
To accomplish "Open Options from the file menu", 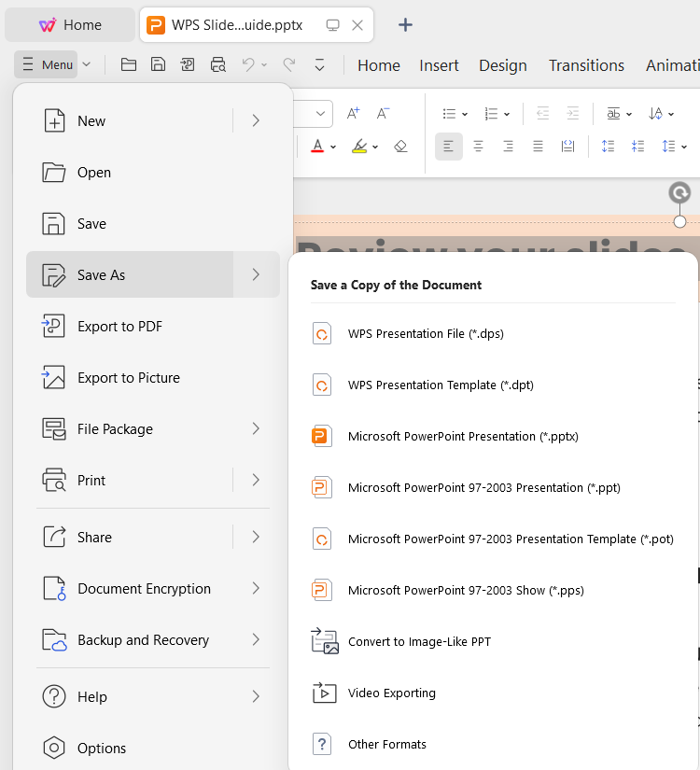I will [153, 748].
